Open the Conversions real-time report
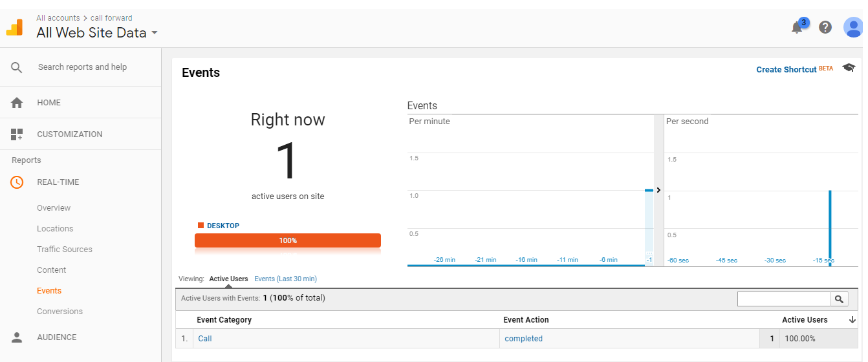Viewport: 868px width, 362px height. (60, 312)
